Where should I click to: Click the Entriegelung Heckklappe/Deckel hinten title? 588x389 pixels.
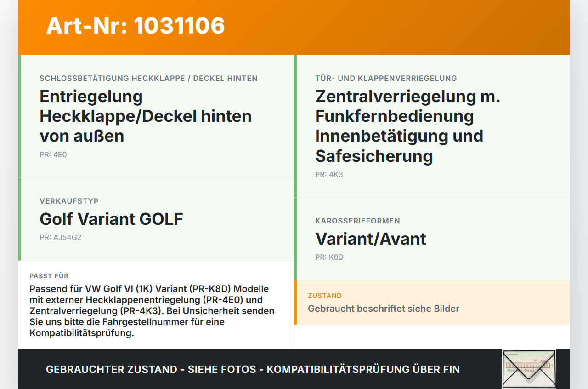146,116
